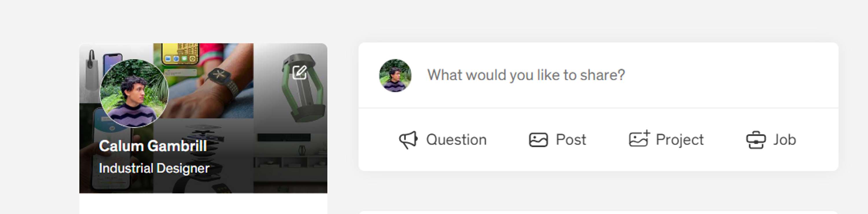Start a new Project via its label

coord(680,140)
